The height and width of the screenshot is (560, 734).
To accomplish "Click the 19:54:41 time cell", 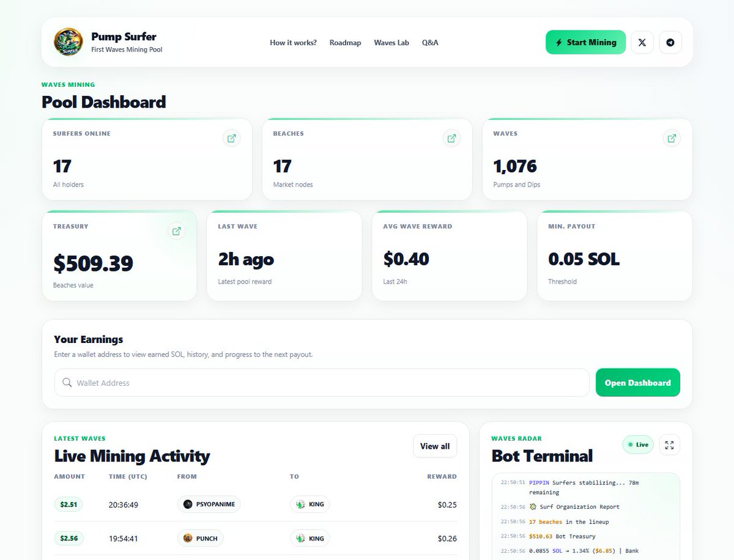I will pos(123,539).
